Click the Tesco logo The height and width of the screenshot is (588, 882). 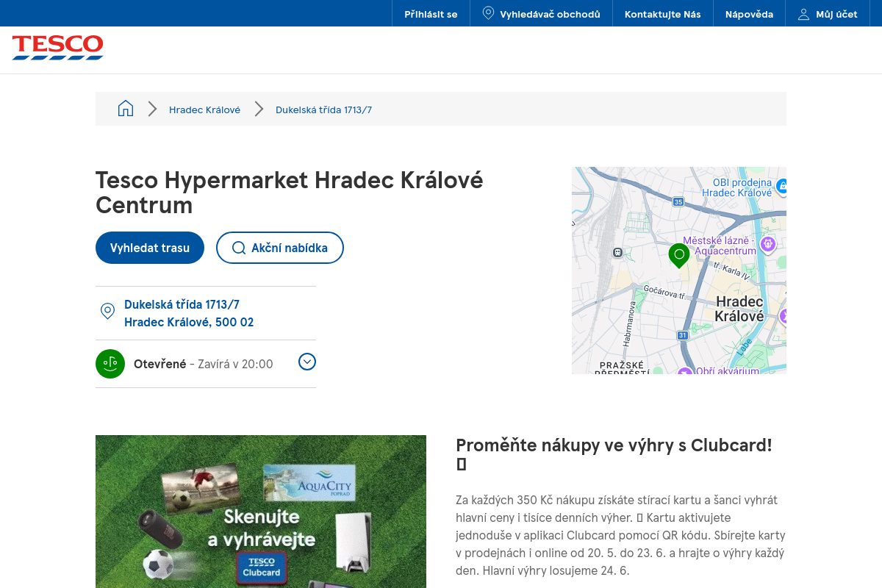pyautogui.click(x=58, y=47)
